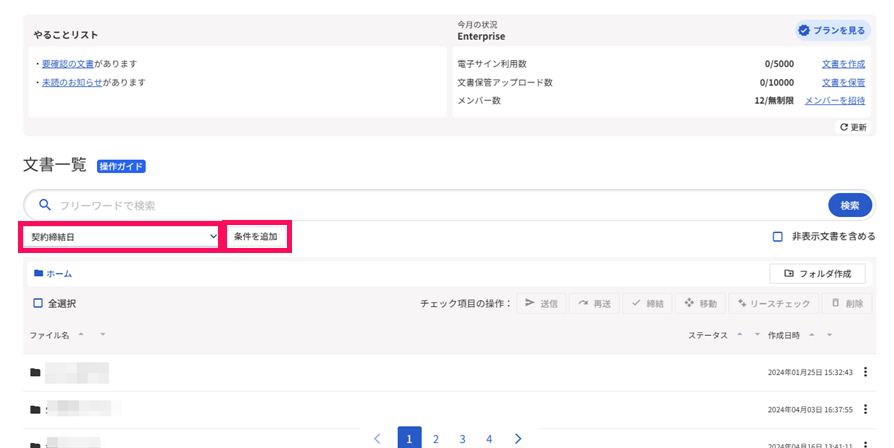Image resolution: width=894 pixels, height=448 pixels.
Task: Click the リースチェック action button
Action: (x=774, y=303)
